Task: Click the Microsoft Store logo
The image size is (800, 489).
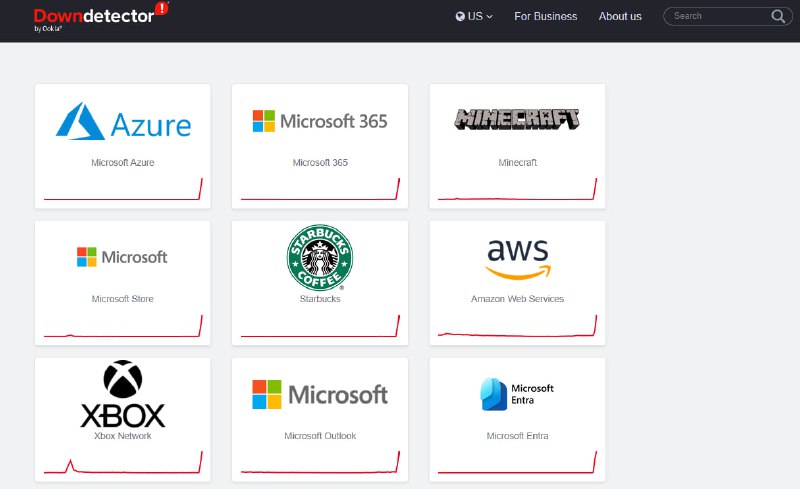Action: (122, 257)
